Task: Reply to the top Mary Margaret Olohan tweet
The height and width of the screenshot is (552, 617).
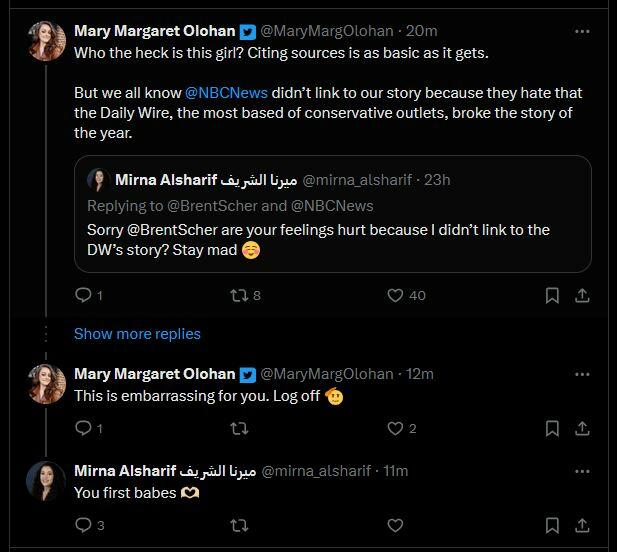Action: click(x=83, y=295)
